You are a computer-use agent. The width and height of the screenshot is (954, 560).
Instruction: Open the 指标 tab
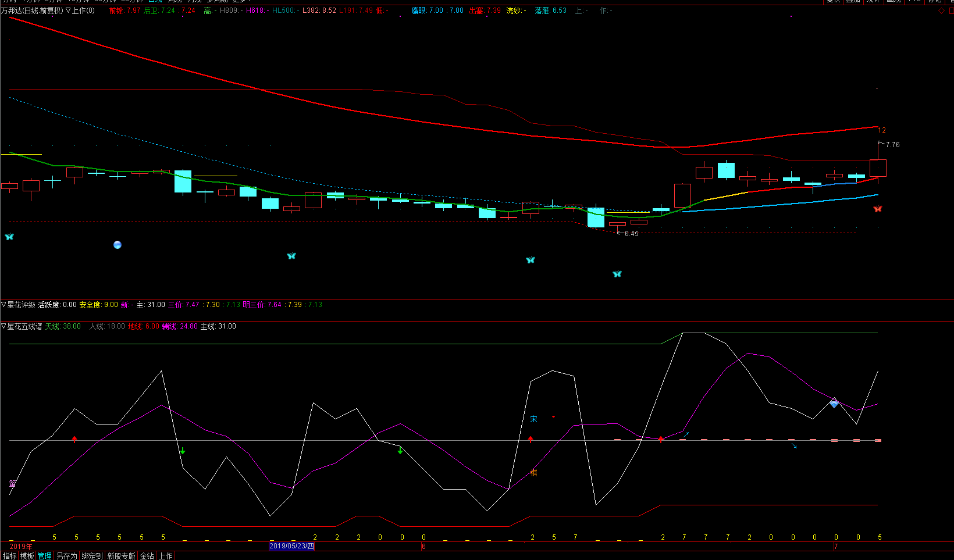[x=10, y=556]
